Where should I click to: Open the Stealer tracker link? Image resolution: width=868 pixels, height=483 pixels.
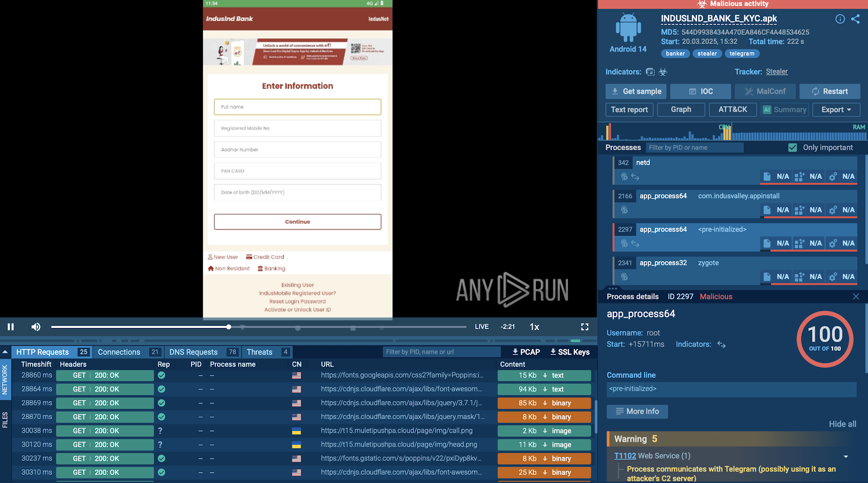(777, 72)
